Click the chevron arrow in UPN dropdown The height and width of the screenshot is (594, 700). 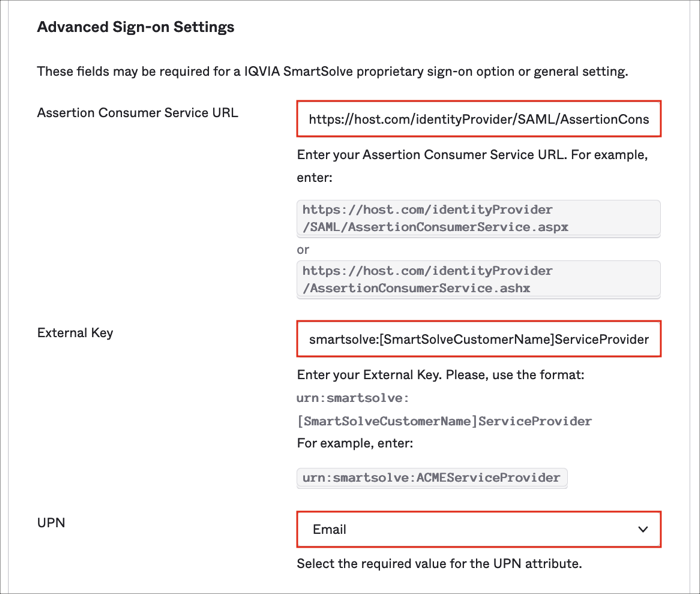(643, 529)
